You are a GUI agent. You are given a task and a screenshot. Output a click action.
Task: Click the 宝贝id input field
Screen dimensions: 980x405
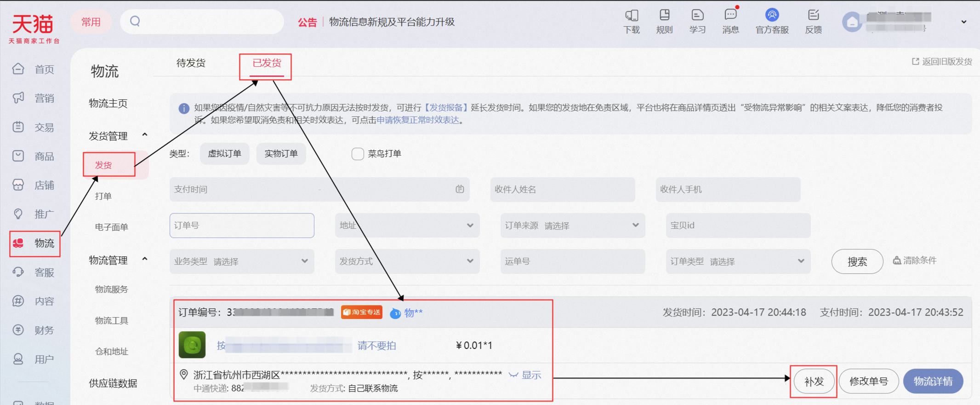(738, 225)
